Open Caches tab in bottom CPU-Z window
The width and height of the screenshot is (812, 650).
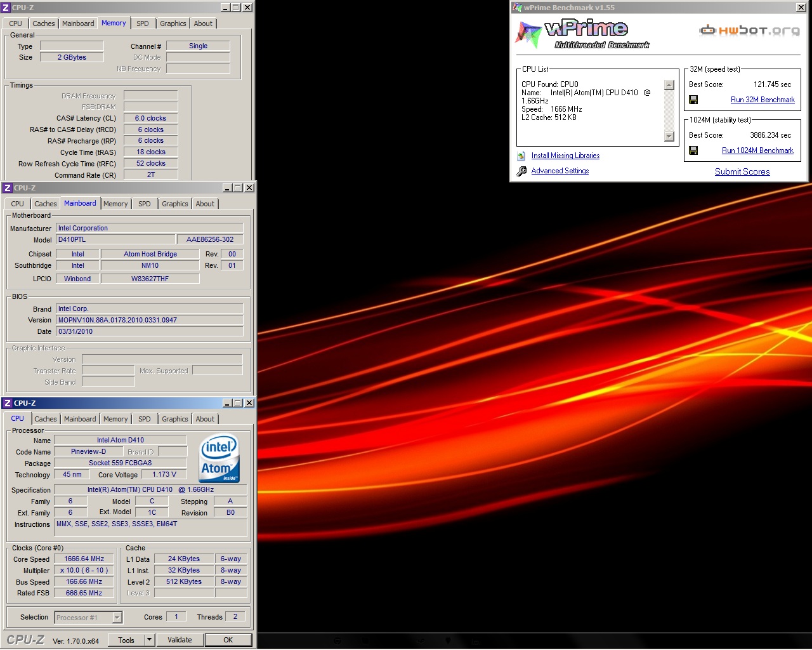point(46,419)
